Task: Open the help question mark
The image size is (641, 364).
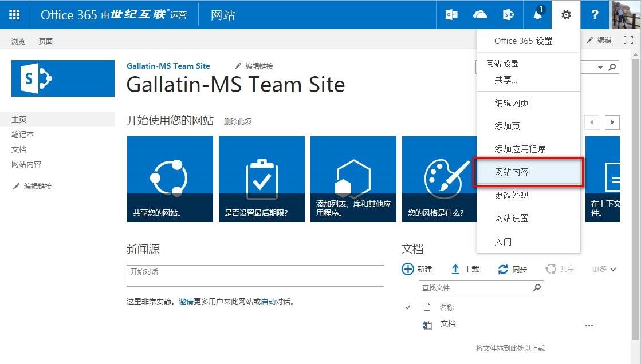Action: (x=595, y=15)
